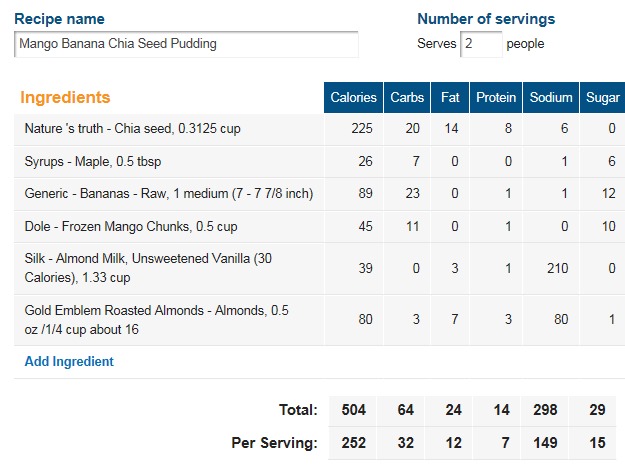Select the Calories column header
Viewport: 625px width, 467px height.
[353, 97]
